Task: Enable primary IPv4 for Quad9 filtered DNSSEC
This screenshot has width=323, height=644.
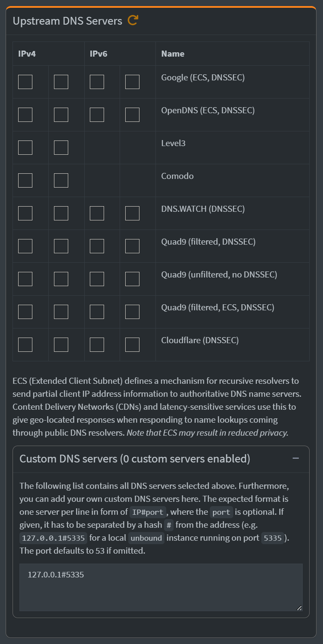Action: click(x=25, y=245)
